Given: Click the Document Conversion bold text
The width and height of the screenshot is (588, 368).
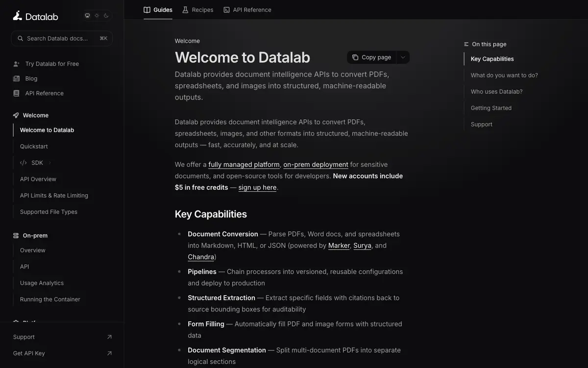Looking at the screenshot, I should coord(223,234).
